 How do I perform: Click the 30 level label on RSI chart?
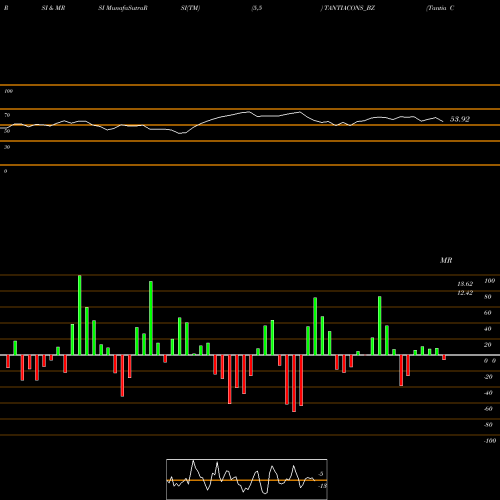(x=7, y=147)
